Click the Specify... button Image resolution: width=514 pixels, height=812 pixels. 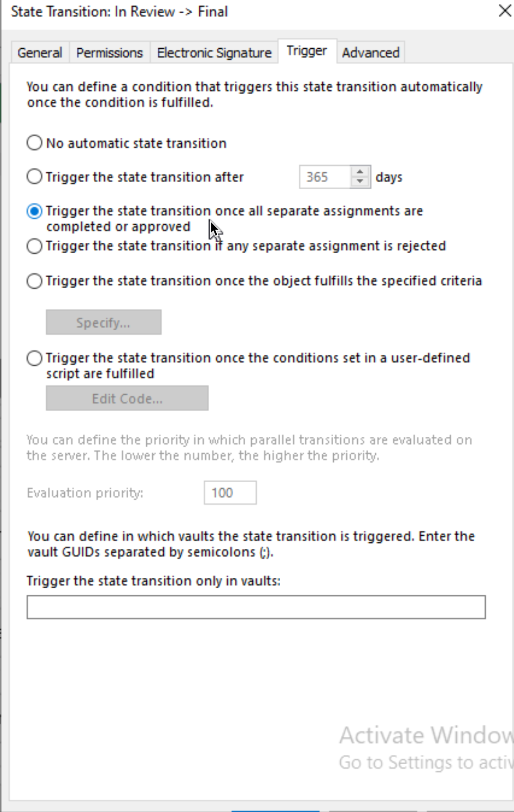tap(104, 322)
